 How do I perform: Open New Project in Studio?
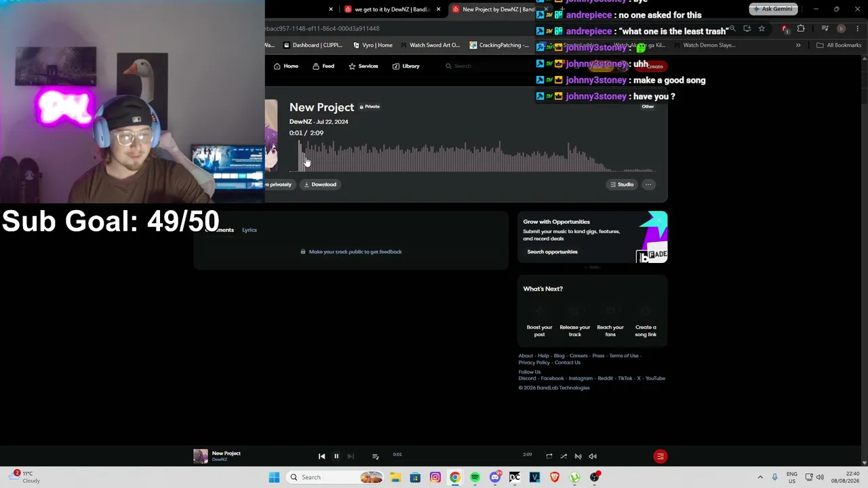[622, 184]
